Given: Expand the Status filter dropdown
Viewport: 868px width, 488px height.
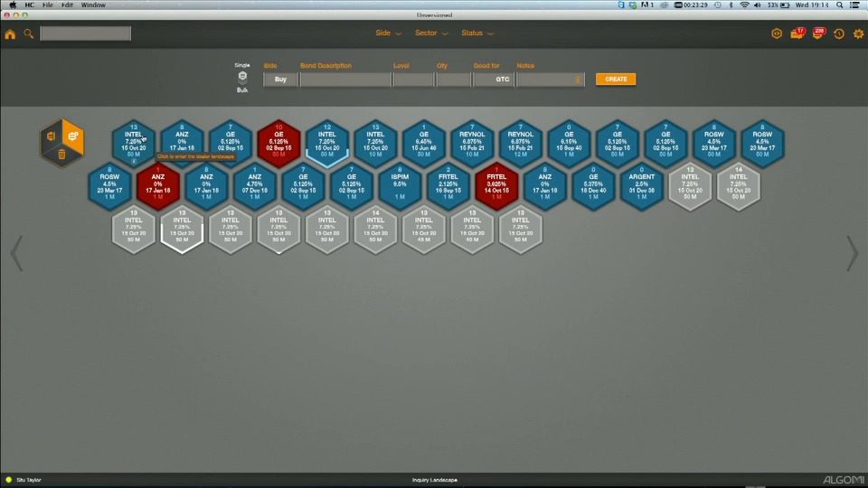Looking at the screenshot, I should tap(477, 33).
